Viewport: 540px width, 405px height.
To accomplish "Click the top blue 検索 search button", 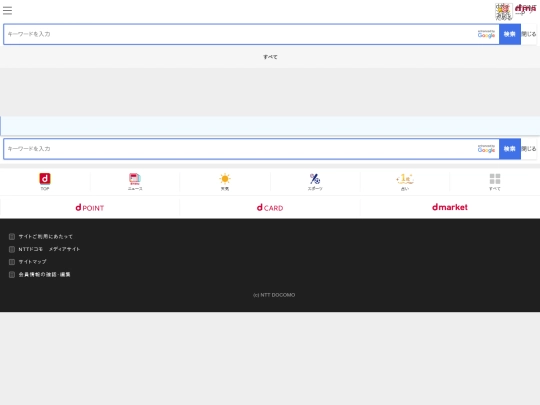I will [x=510, y=34].
